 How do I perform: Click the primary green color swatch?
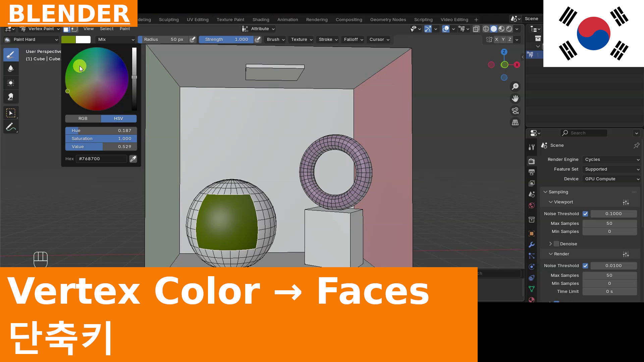coord(68,40)
